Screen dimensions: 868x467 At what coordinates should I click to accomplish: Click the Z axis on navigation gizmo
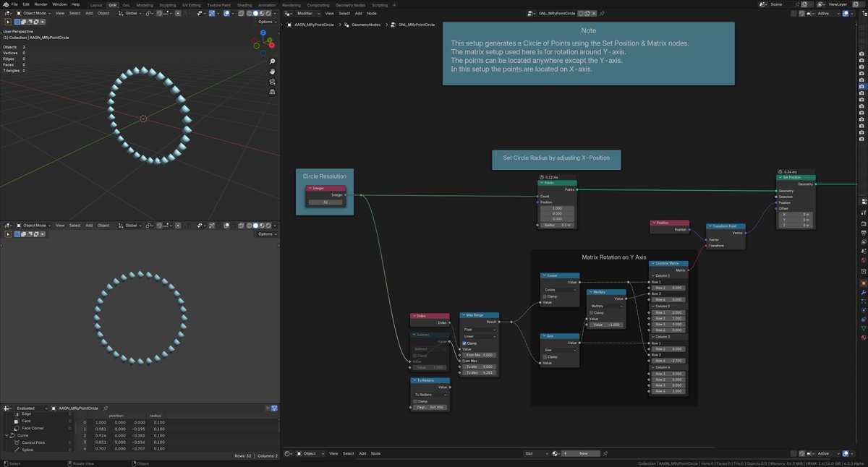coord(263,33)
